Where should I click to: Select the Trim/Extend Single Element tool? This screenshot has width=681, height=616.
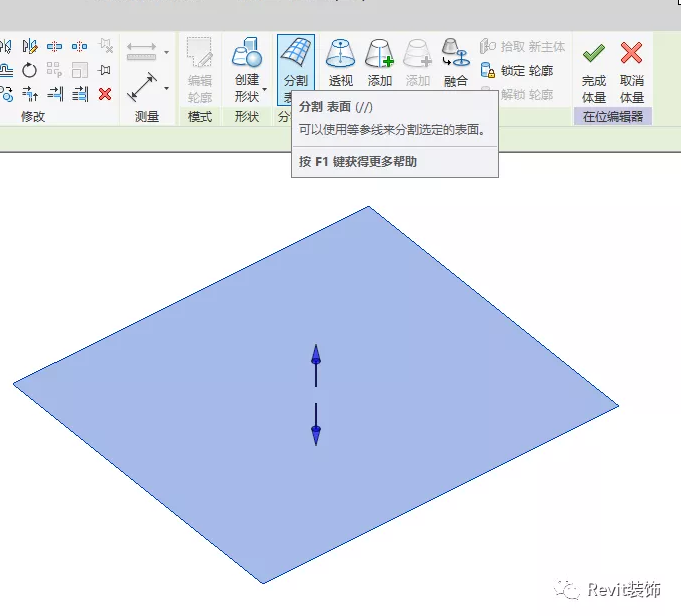point(55,94)
